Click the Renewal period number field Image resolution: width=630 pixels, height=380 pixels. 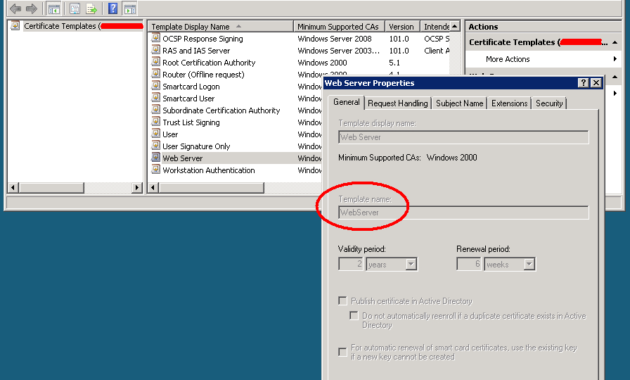pos(468,264)
